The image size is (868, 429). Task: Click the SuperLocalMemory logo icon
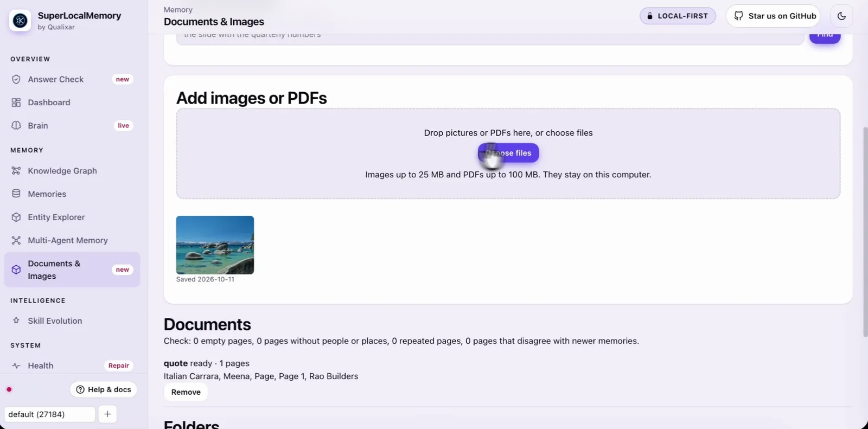(20, 21)
